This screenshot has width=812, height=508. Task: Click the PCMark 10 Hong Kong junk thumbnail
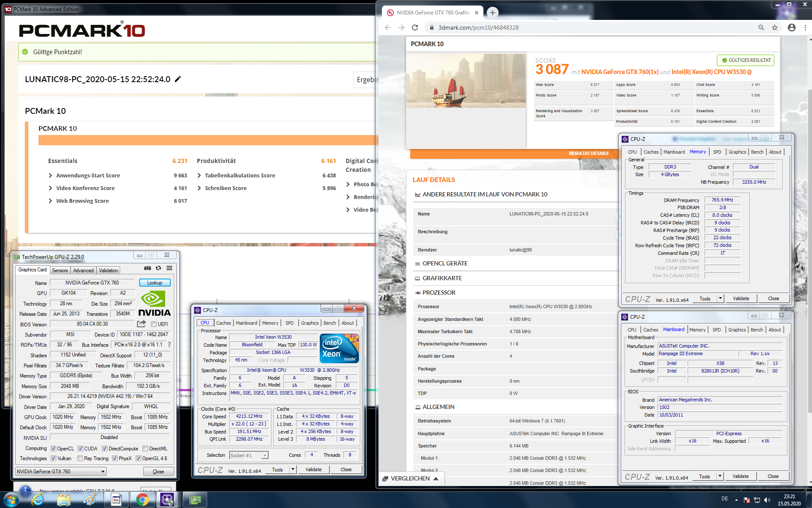point(466,80)
